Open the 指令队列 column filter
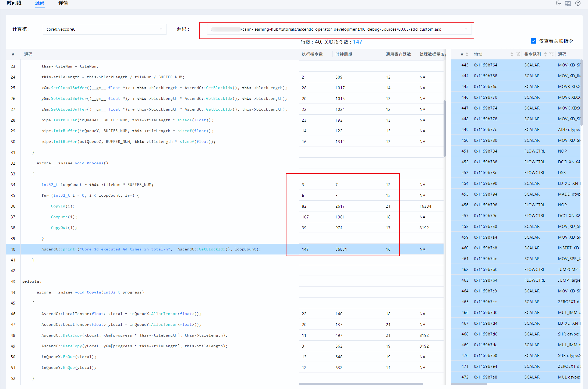Screen dimensions: 588x389 (x=551, y=54)
